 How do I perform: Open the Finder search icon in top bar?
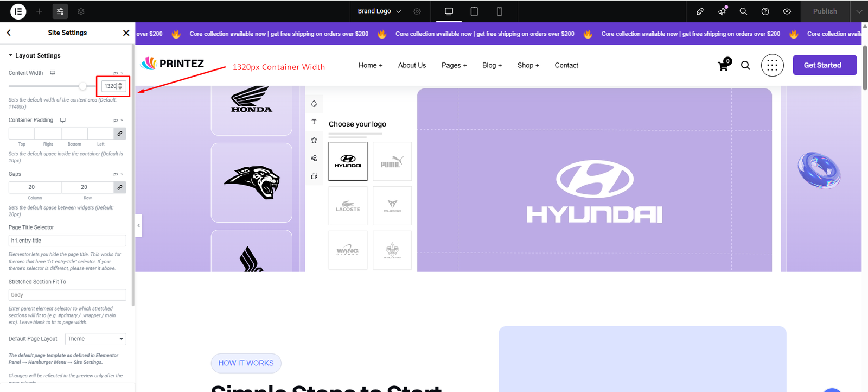[743, 11]
